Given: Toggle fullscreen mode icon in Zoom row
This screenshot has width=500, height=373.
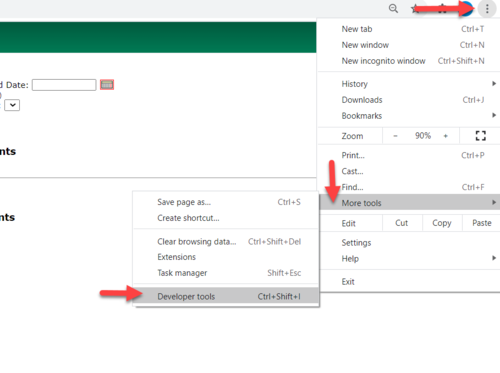Looking at the screenshot, I should [x=480, y=136].
